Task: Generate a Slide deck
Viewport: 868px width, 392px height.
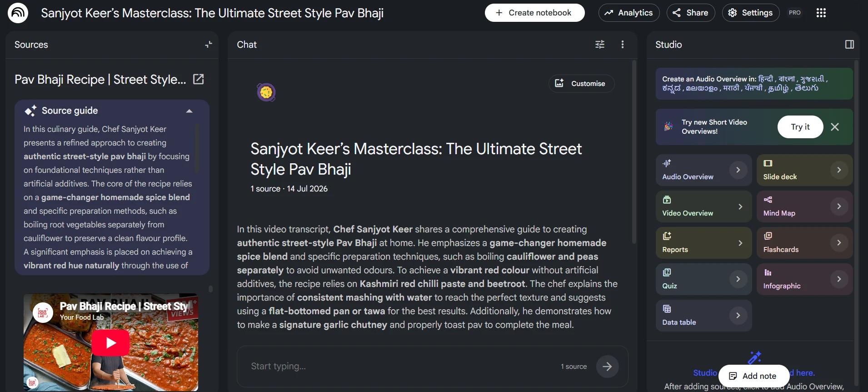Action: [804, 170]
